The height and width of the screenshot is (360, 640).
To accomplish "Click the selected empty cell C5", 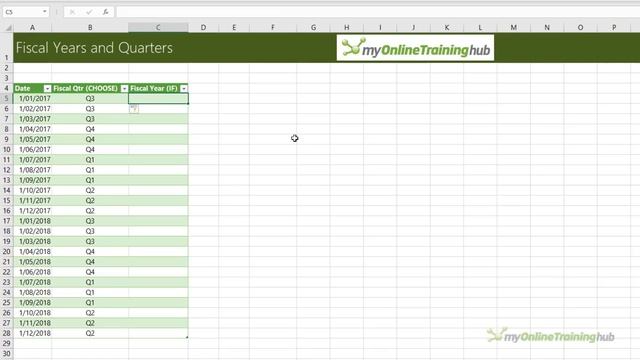I will coord(158,98).
